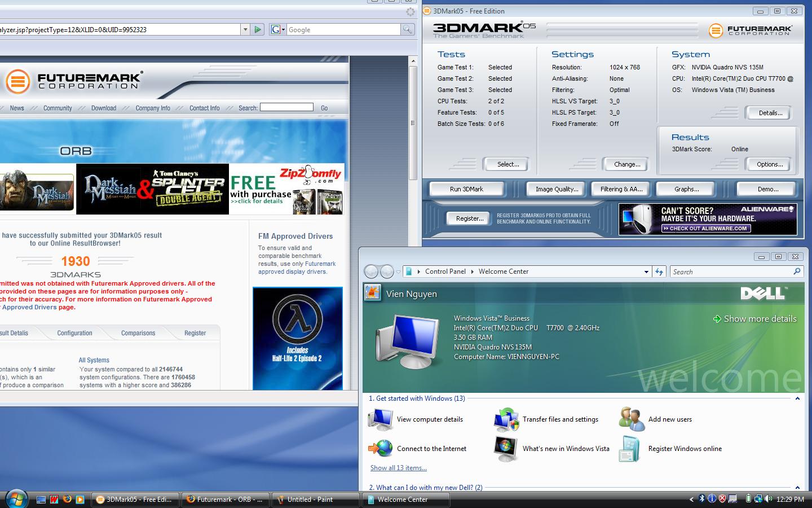The image size is (812, 508).
Task: Collapse Get started with Windows section
Action: [797, 398]
